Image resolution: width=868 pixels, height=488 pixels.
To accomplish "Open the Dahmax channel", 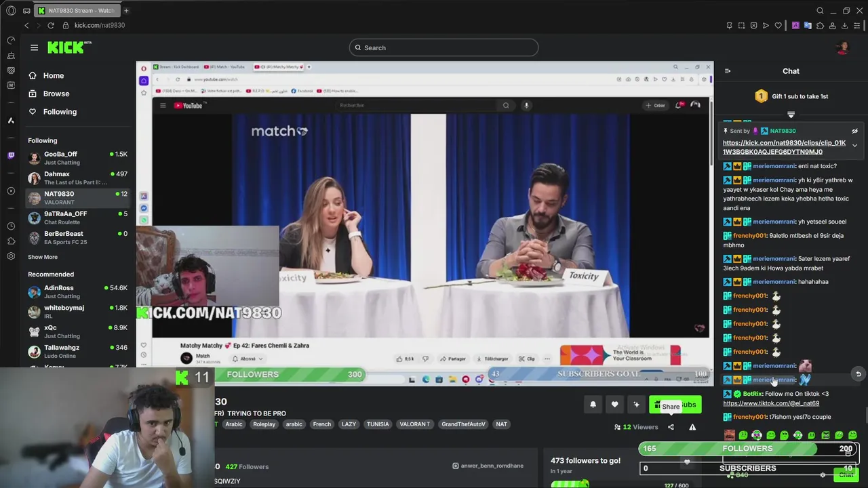I will click(77, 178).
